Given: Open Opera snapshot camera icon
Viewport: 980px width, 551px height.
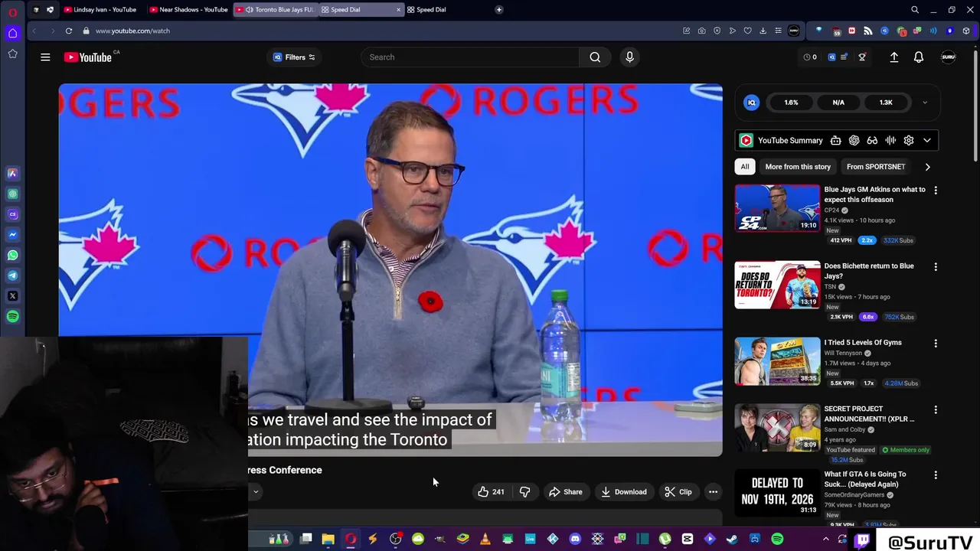Looking at the screenshot, I should click(x=701, y=31).
